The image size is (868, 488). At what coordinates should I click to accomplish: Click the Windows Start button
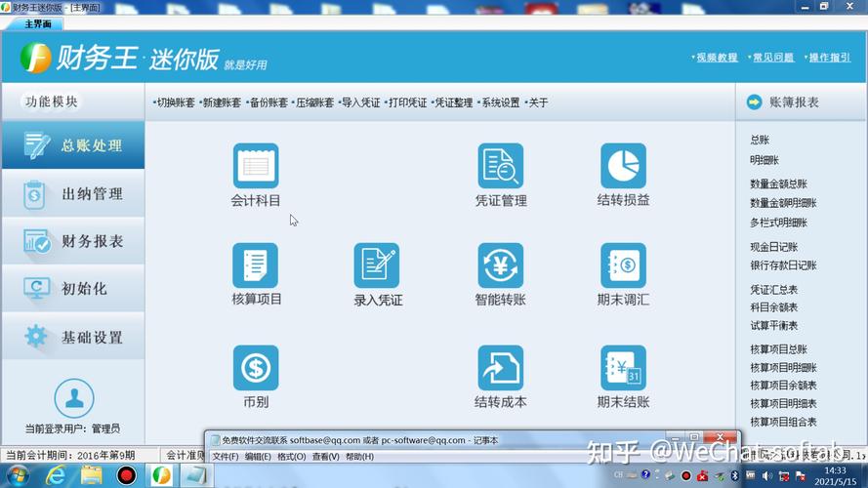pos(19,476)
